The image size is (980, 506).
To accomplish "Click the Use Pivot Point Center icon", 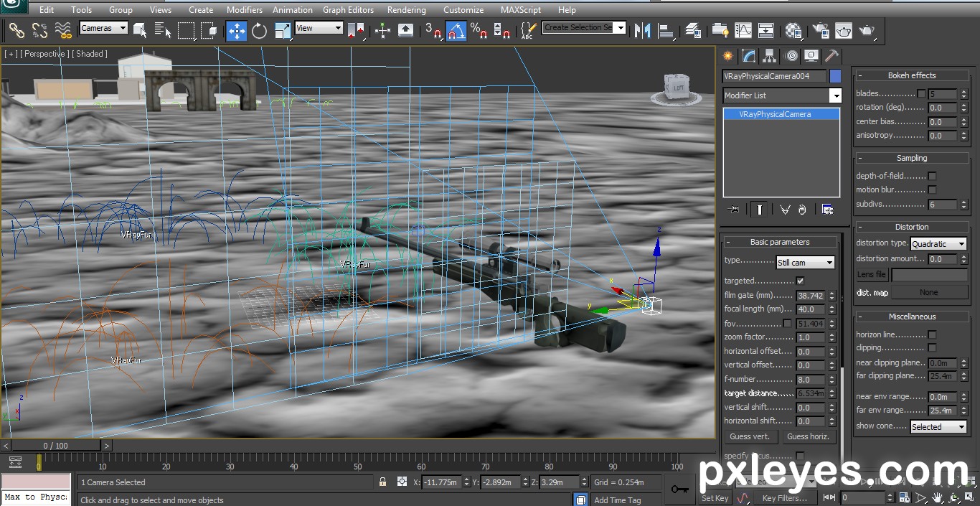I will click(x=356, y=30).
